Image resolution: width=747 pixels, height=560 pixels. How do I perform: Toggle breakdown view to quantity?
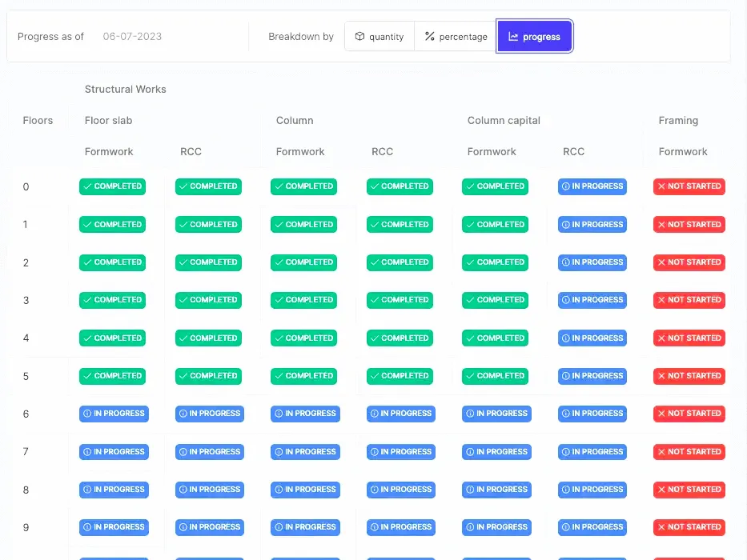[x=379, y=36]
